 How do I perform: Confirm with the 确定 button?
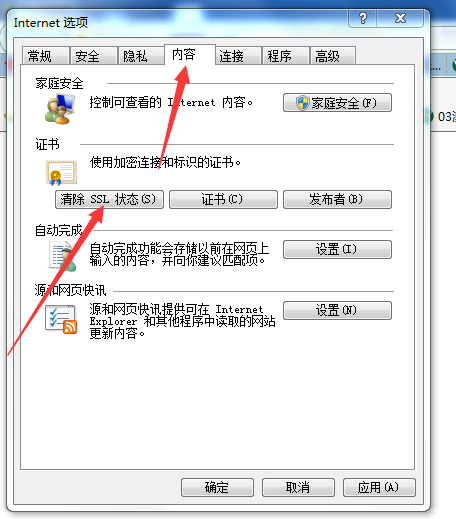coord(217,488)
